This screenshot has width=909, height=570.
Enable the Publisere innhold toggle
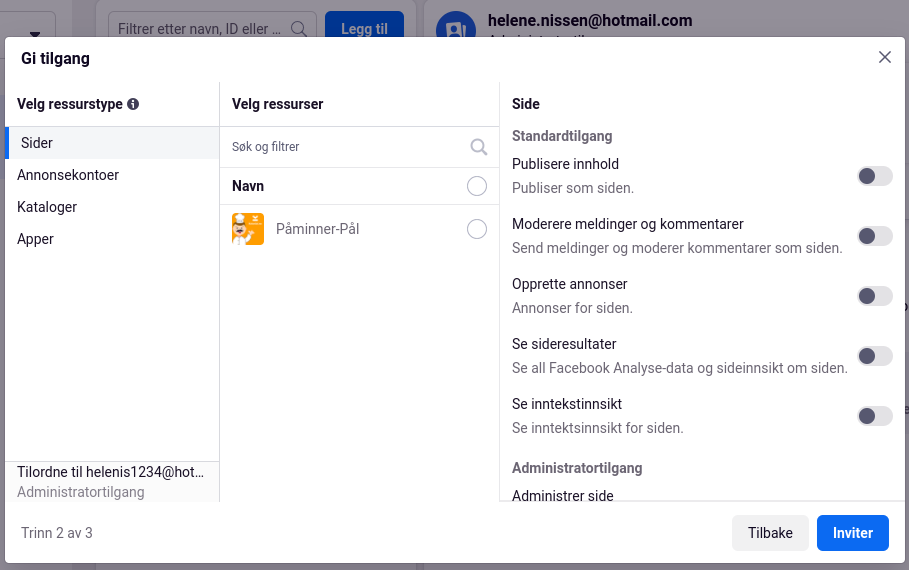(875, 176)
